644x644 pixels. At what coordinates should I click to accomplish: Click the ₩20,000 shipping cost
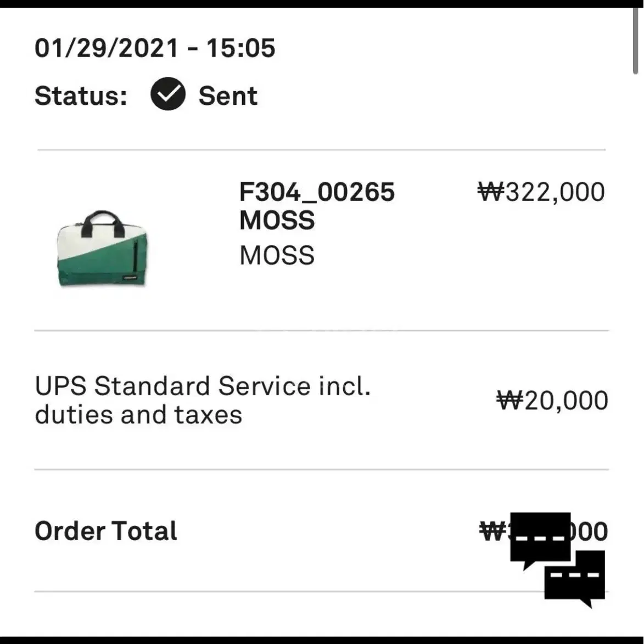[x=552, y=400]
